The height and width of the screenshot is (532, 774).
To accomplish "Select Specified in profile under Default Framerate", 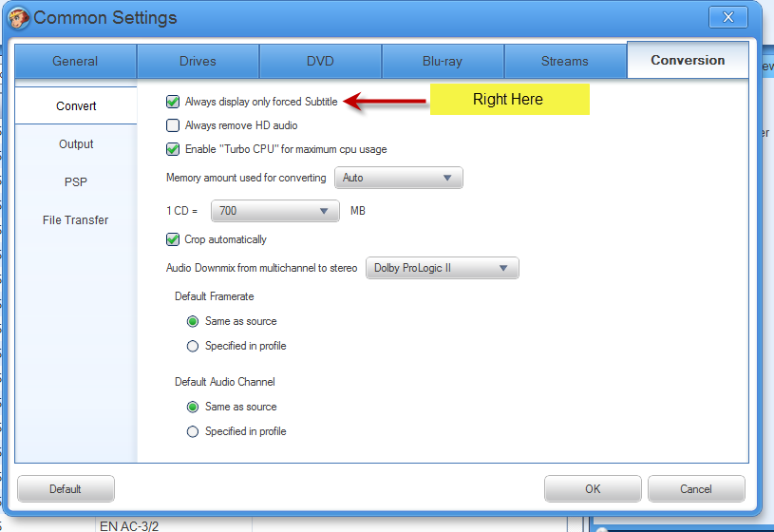I will [x=193, y=346].
